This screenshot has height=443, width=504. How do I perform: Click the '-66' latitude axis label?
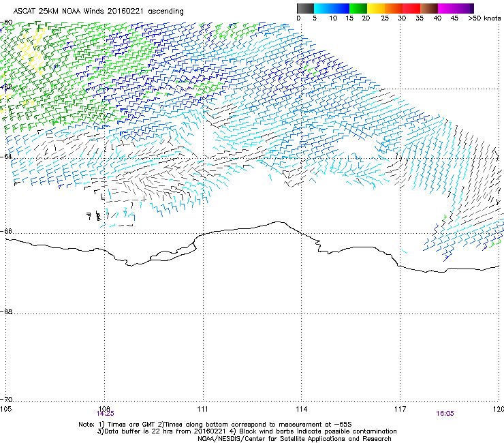6,231
